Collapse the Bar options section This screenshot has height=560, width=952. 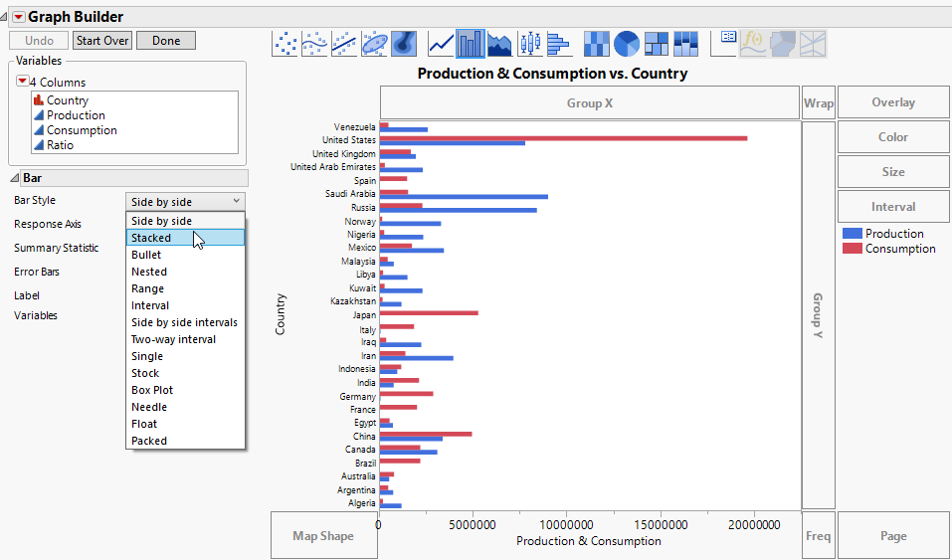pos(14,178)
